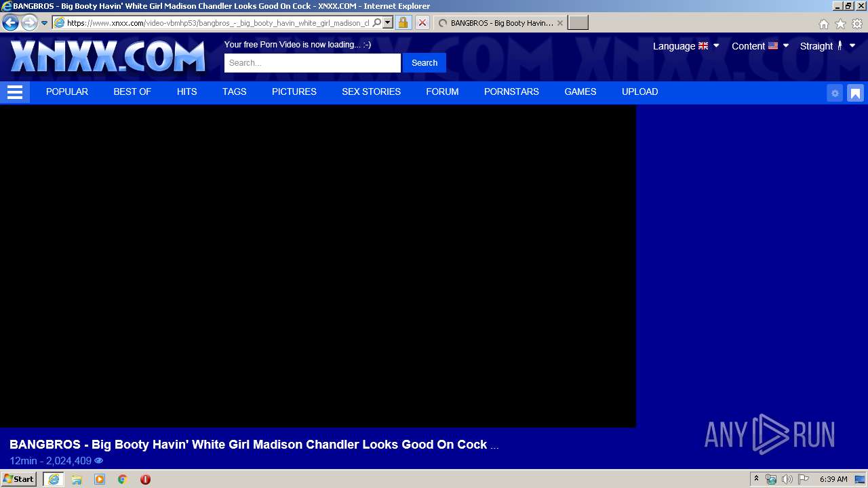Viewport: 868px width, 488px height.
Task: Open the BEST OF menu item
Action: [132, 92]
